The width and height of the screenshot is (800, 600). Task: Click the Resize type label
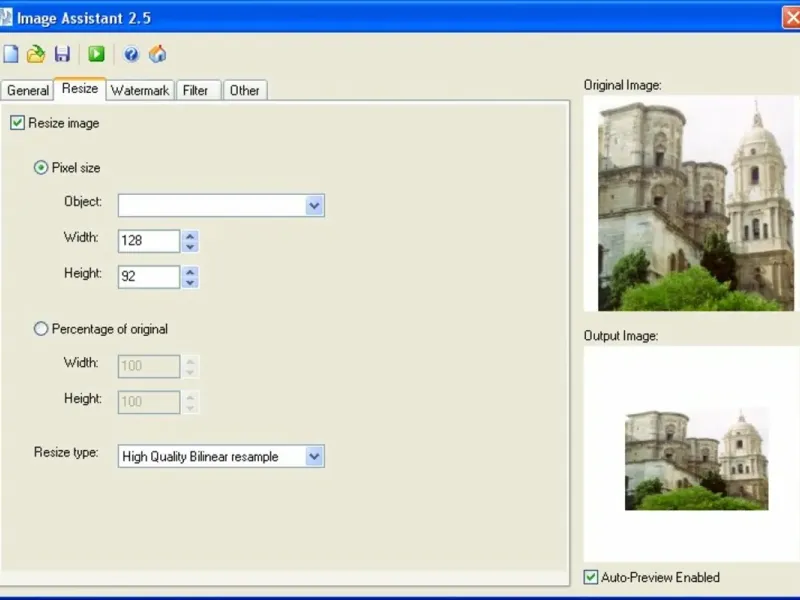[66, 453]
